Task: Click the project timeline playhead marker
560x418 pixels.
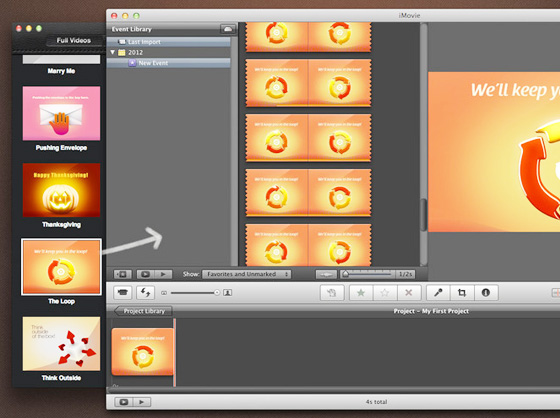Action: (x=175, y=352)
